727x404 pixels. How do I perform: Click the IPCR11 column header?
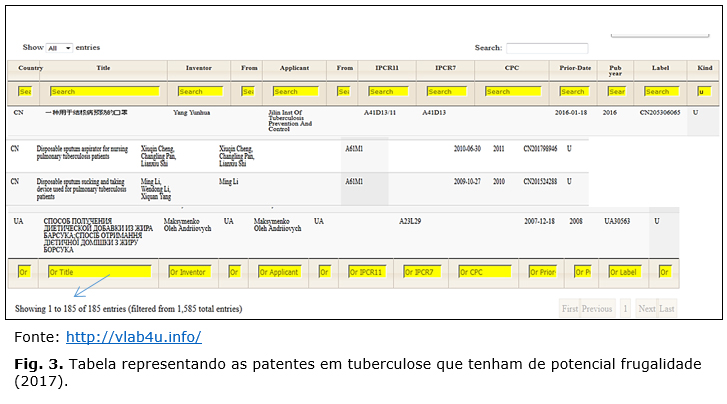pos(387,69)
